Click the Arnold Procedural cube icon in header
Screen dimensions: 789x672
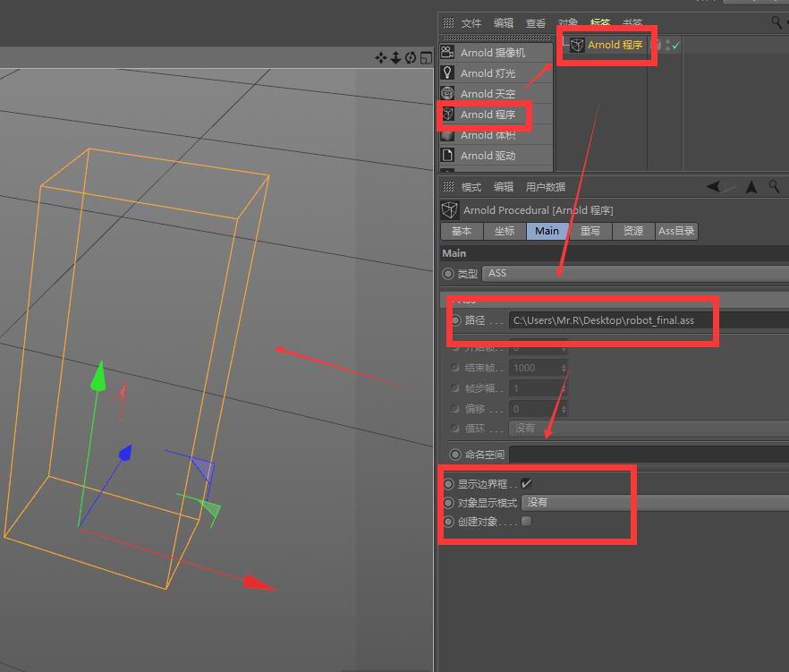pos(449,210)
